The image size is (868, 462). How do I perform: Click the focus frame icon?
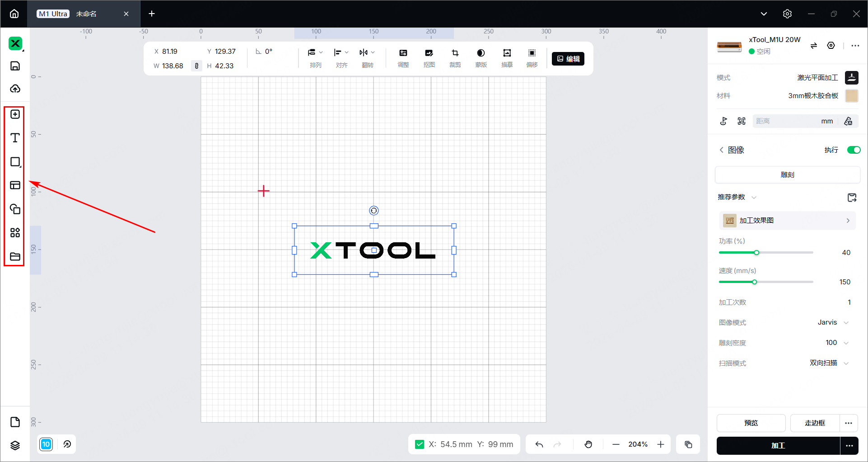click(742, 121)
